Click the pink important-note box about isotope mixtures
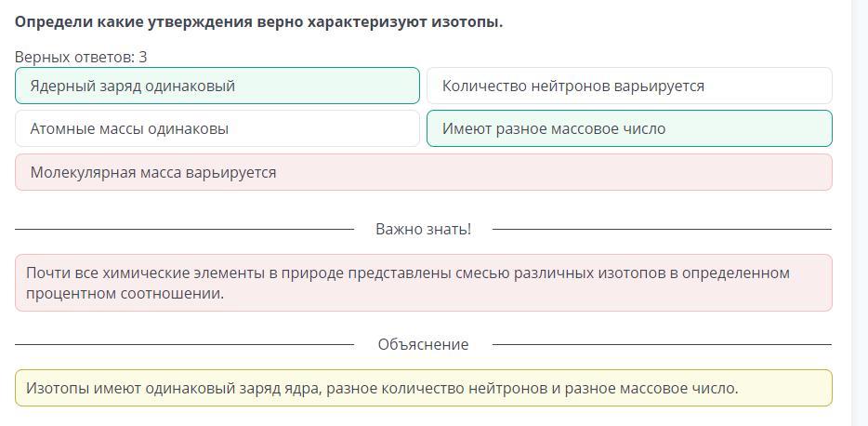868x426 pixels. click(x=423, y=283)
